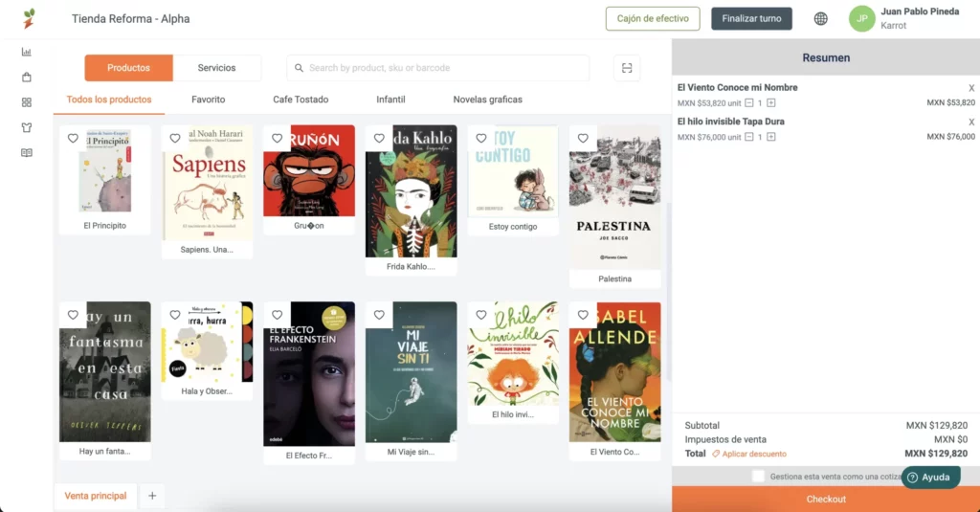
Task: Select Favorito category tab
Action: pos(208,100)
